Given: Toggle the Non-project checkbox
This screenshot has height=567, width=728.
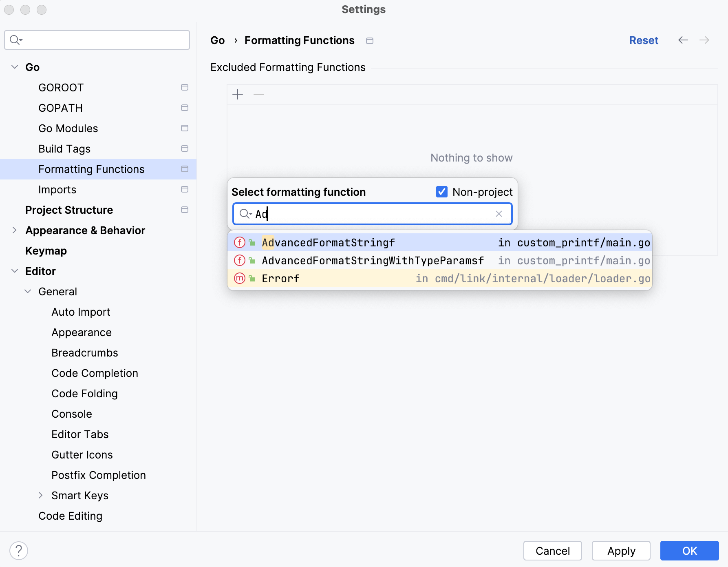Looking at the screenshot, I should tap(442, 192).
